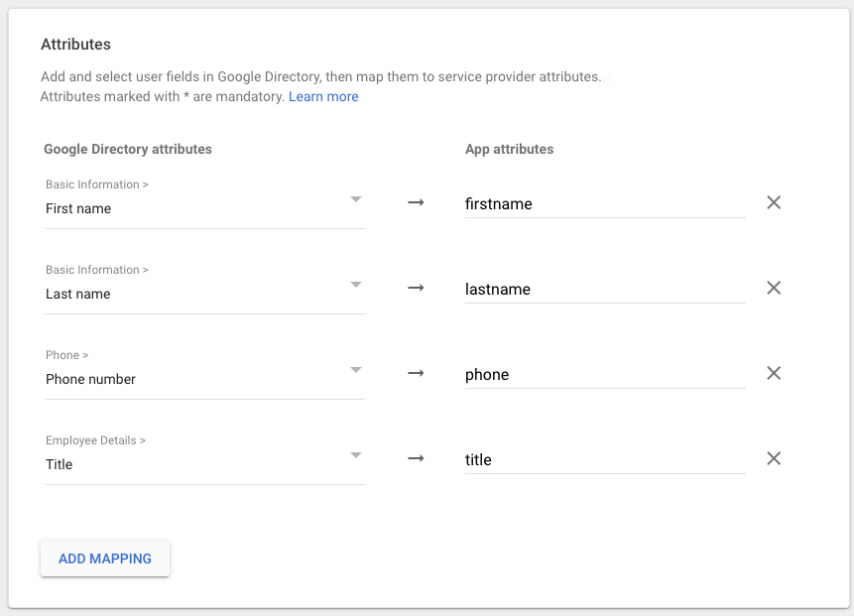Expand the Employee Details Title dropdown
This screenshot has height=616, width=854.
(204, 457)
